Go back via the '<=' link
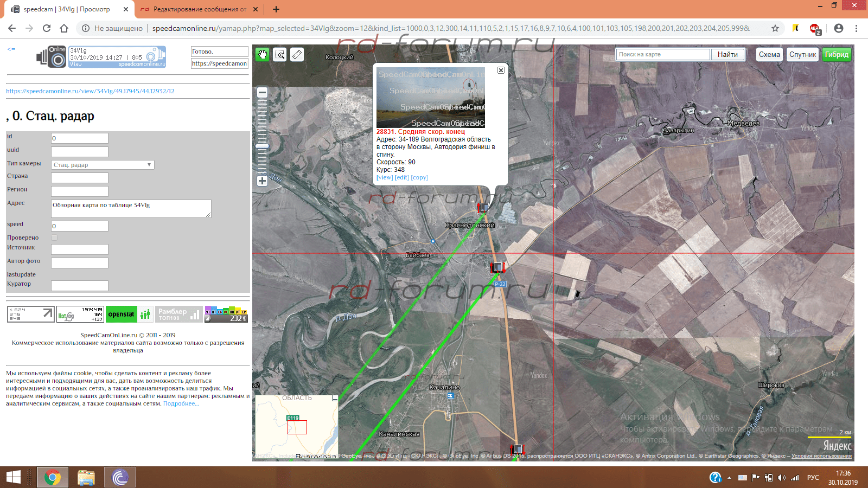 (x=11, y=49)
